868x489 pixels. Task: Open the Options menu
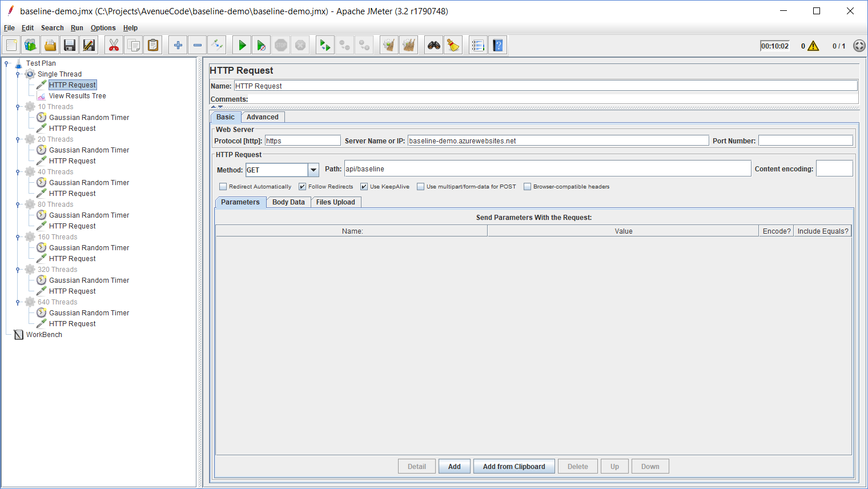[x=103, y=28]
